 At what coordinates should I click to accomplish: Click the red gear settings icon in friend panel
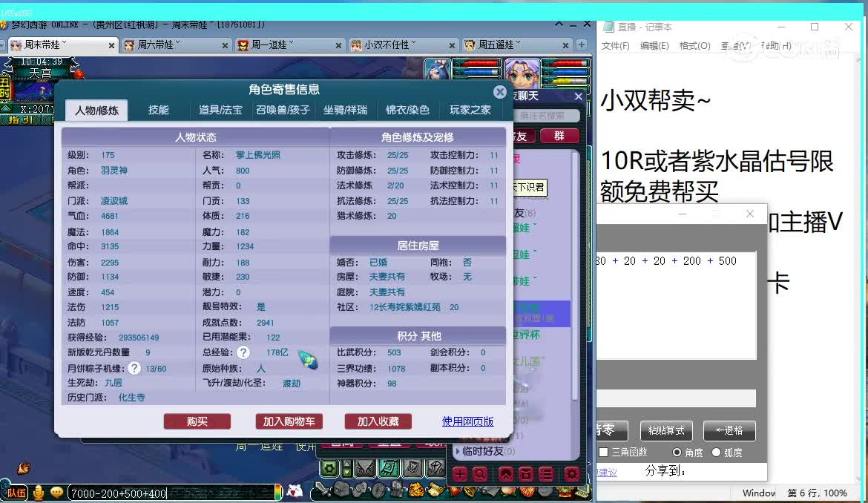tap(571, 475)
